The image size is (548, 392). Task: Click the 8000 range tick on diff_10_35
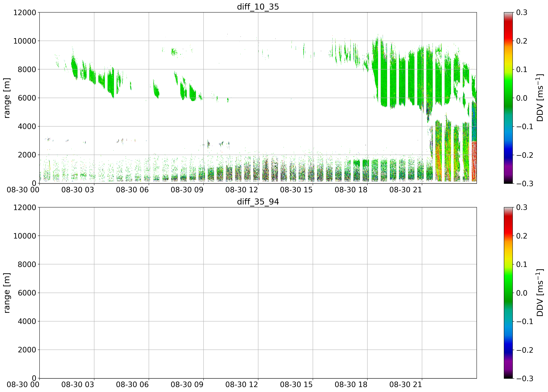(27, 70)
